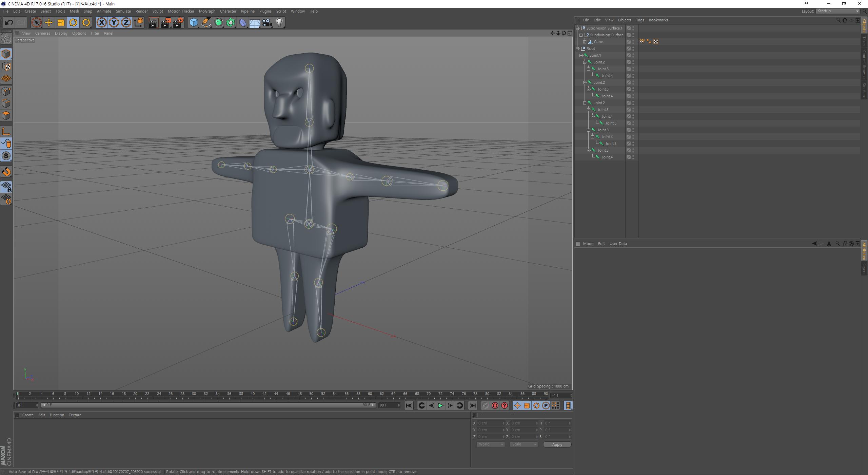The image size is (868, 475).
Task: Open viewport Cameras menu
Action: pos(42,33)
